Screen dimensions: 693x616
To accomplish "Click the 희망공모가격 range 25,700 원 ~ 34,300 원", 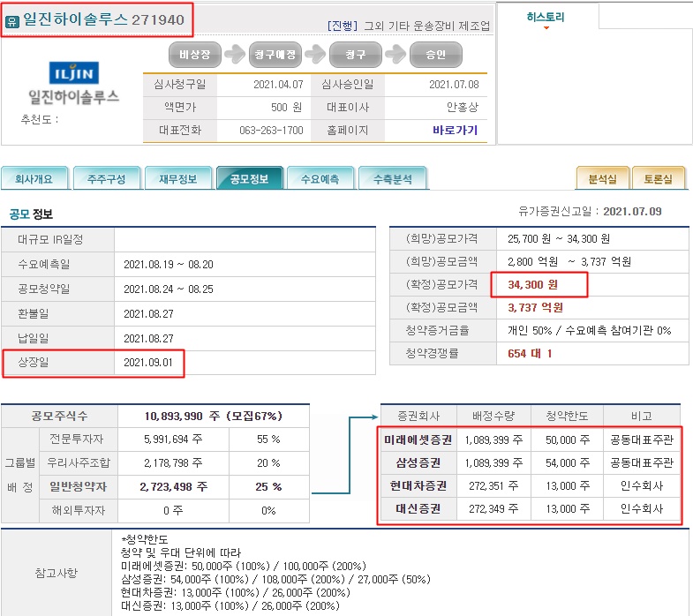I will pos(559,238).
